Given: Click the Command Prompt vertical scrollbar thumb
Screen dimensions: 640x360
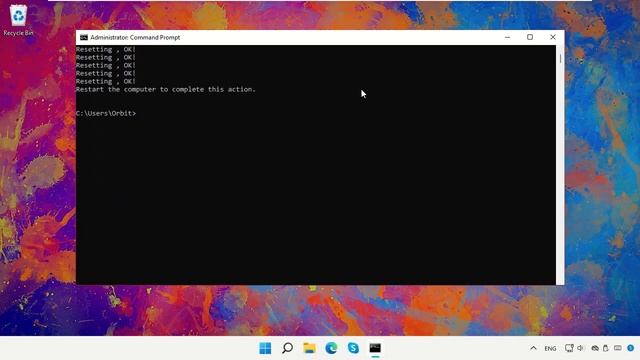Looking at the screenshot, I should (x=560, y=59).
